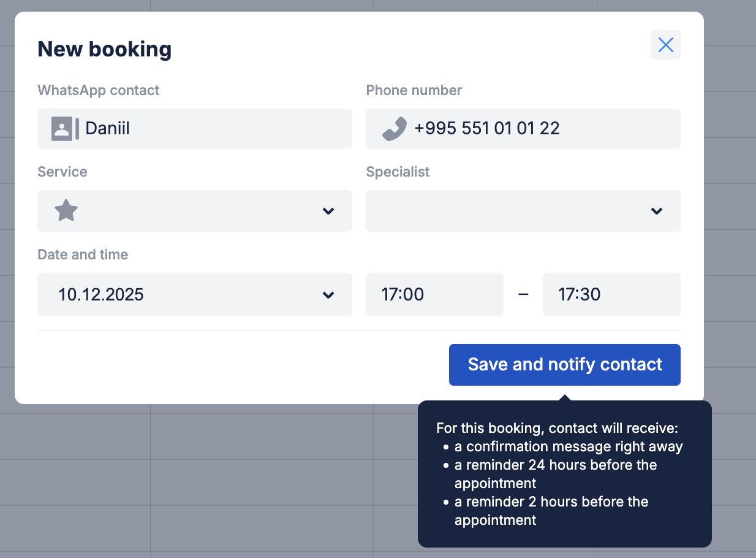756x558 pixels.
Task: Click the confirmation message line in tooltip
Action: tap(568, 446)
